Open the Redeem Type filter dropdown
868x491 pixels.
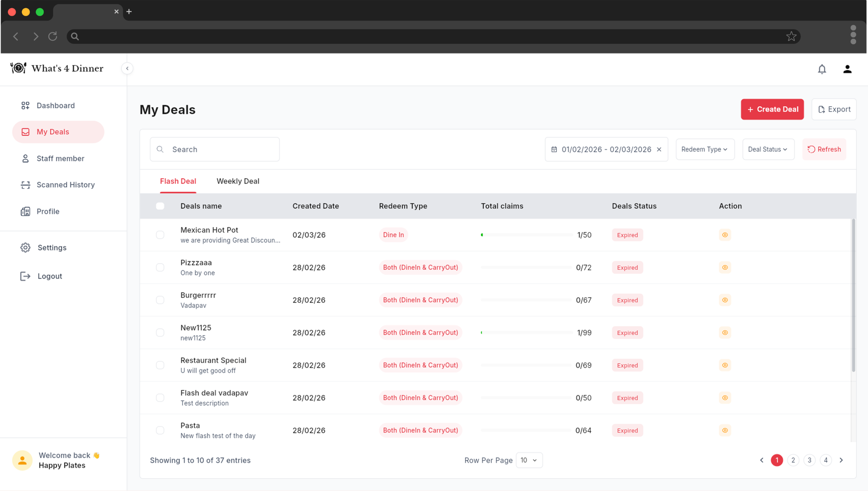(x=705, y=149)
